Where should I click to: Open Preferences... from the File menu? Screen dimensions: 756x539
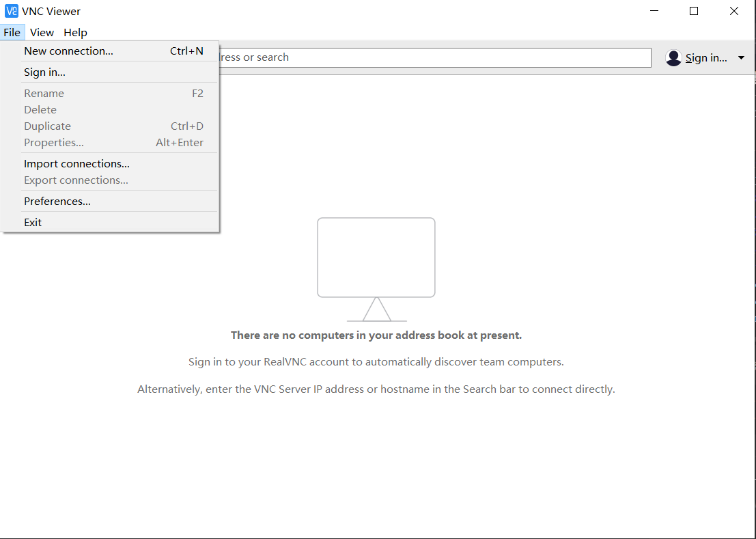[x=57, y=202]
